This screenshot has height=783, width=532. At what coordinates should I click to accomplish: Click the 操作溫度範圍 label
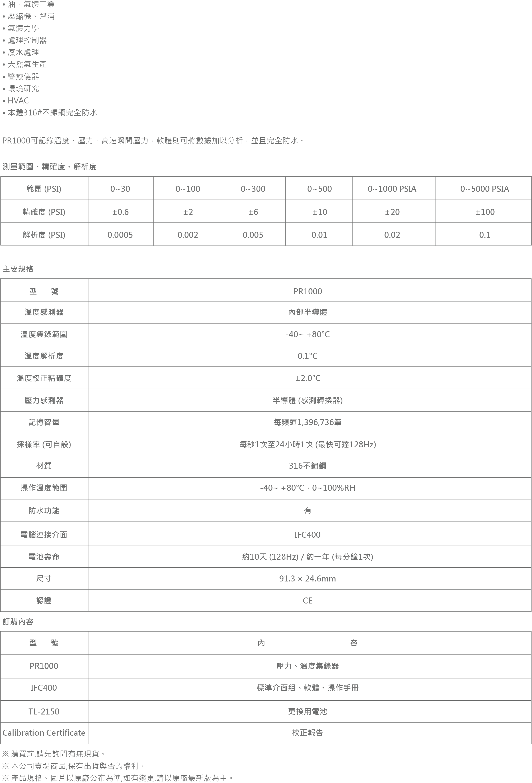point(44,488)
